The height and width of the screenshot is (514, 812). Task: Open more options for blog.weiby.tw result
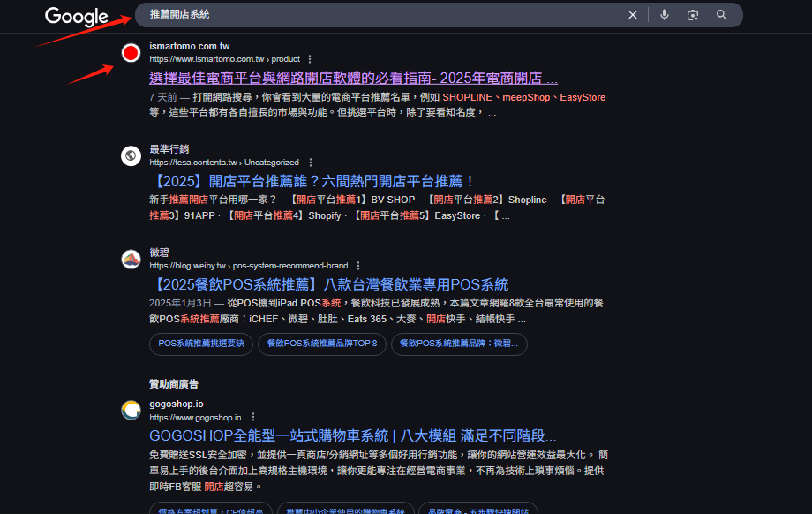coord(357,266)
